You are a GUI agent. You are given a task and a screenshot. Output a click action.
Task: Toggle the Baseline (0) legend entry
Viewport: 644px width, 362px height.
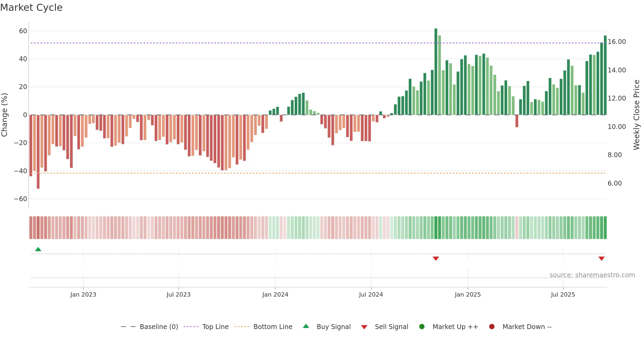(149, 327)
